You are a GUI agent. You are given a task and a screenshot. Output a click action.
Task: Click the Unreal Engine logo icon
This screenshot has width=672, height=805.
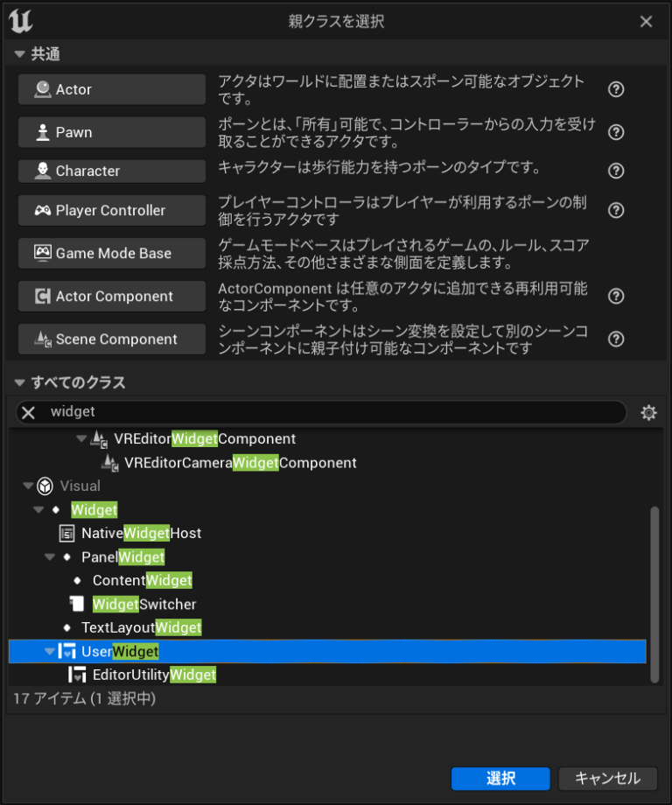pos(21,22)
